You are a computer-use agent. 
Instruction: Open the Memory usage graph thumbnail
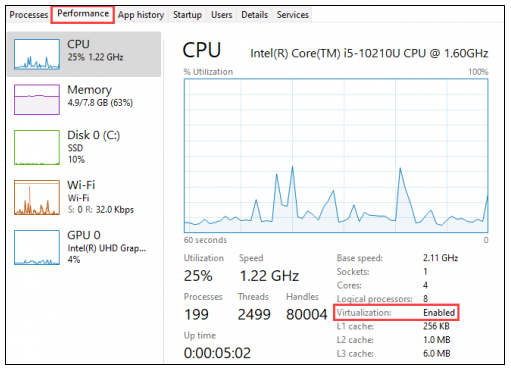coord(37,99)
